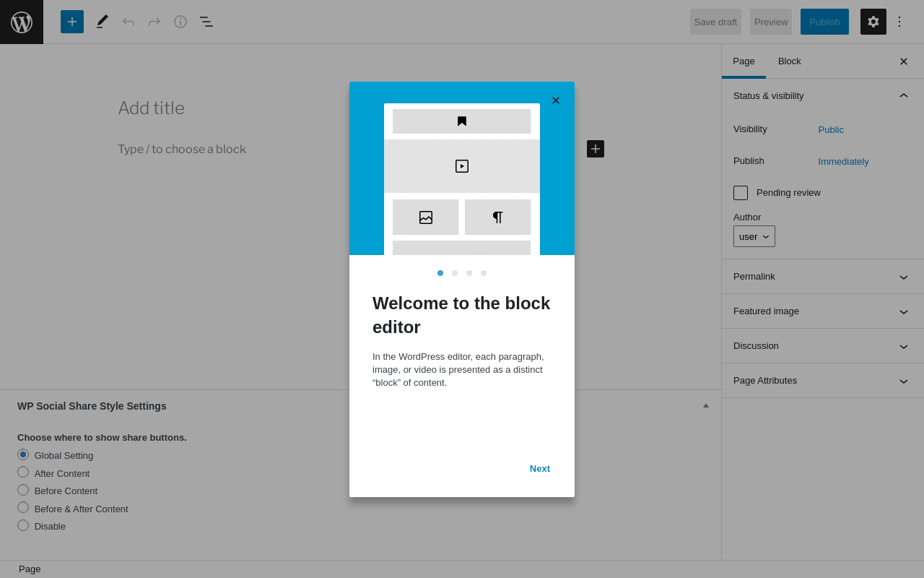Check the Pending review checkbox

pos(741,193)
